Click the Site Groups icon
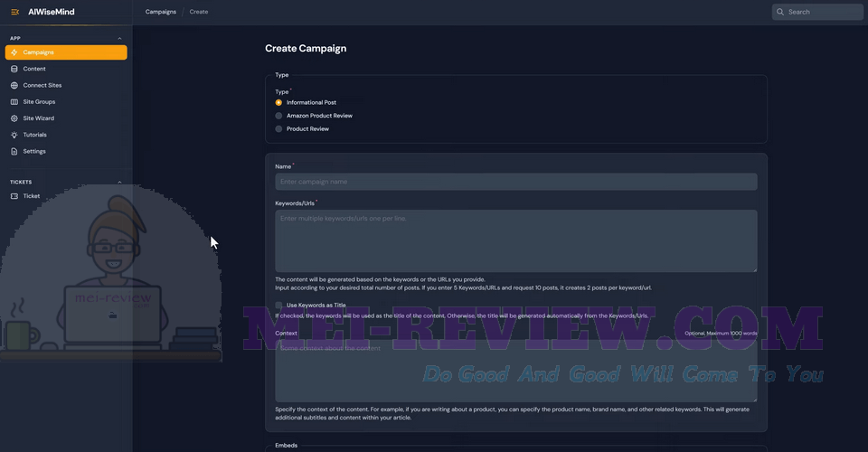This screenshot has width=868, height=452. (x=14, y=102)
